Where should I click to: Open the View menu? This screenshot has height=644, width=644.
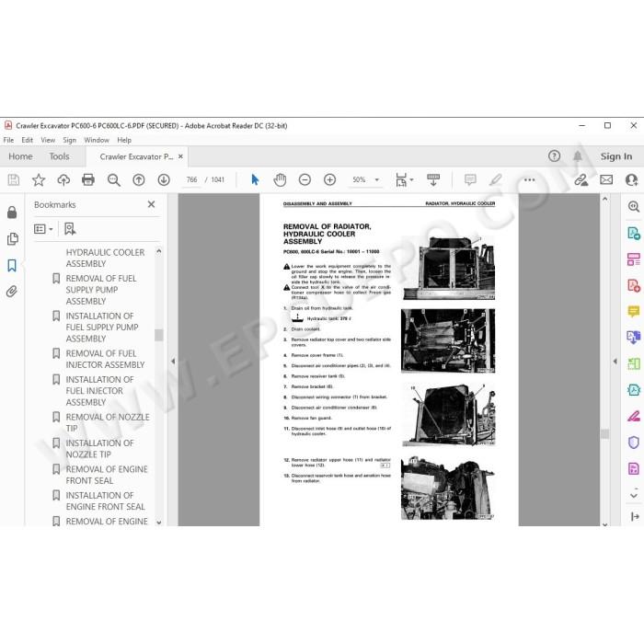pos(48,140)
